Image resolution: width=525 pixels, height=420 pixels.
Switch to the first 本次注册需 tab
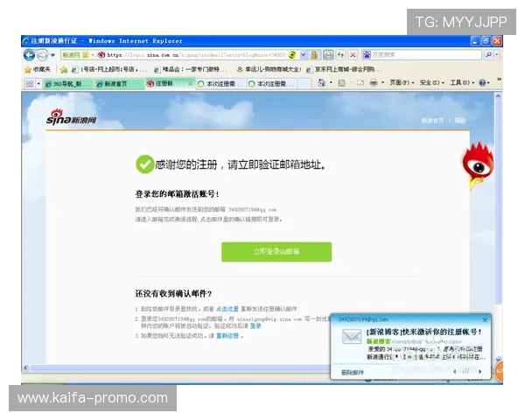click(220, 84)
